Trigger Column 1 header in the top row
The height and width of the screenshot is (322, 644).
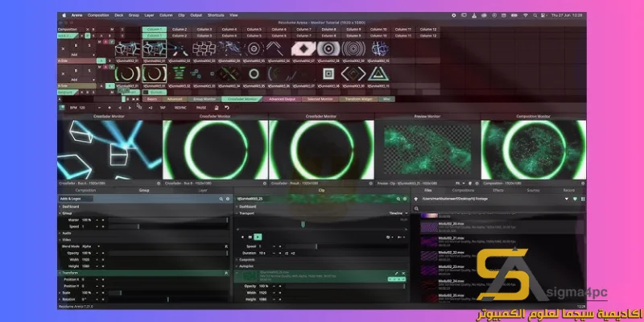tap(155, 30)
